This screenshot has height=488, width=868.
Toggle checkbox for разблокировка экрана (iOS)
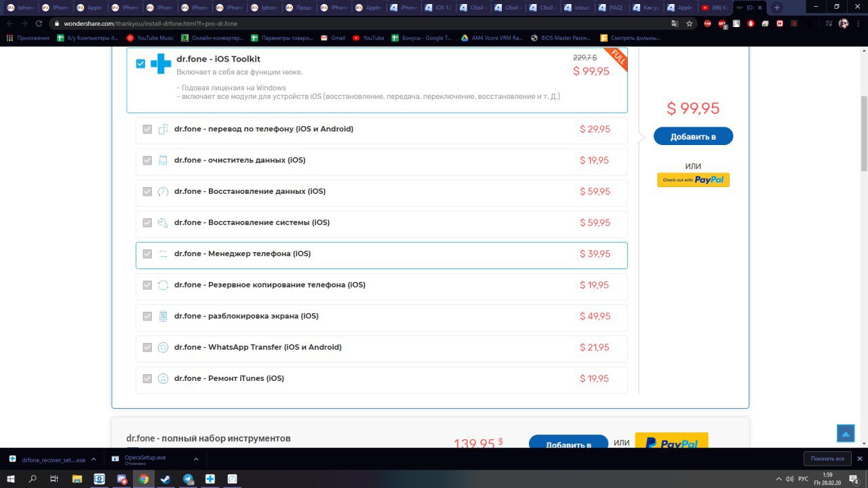(147, 317)
